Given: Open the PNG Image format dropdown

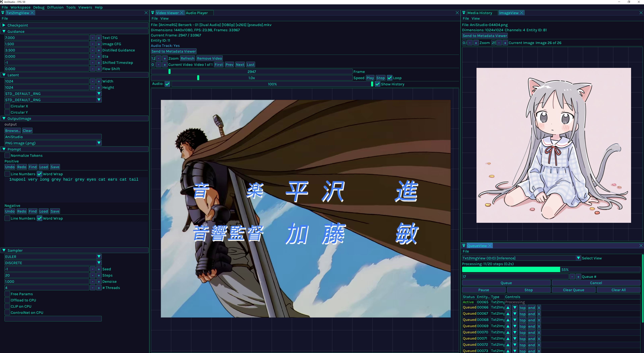Looking at the screenshot, I should (53, 143).
